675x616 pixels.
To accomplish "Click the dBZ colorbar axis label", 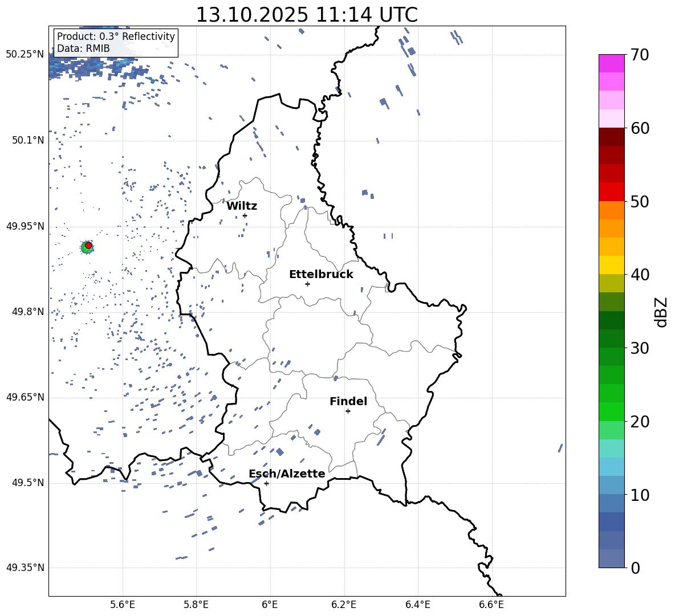I will [x=662, y=312].
